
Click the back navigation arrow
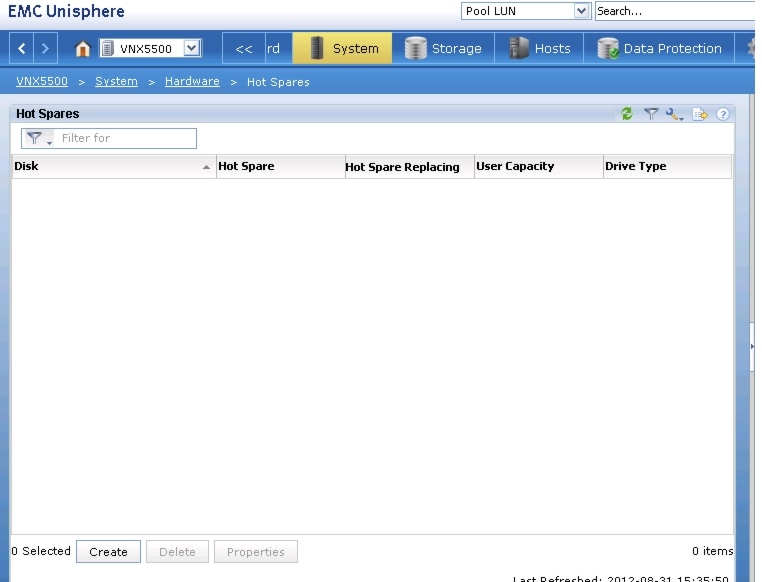point(21,48)
